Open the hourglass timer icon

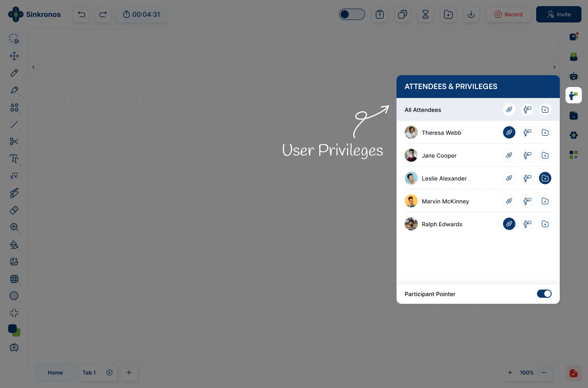[x=425, y=14]
